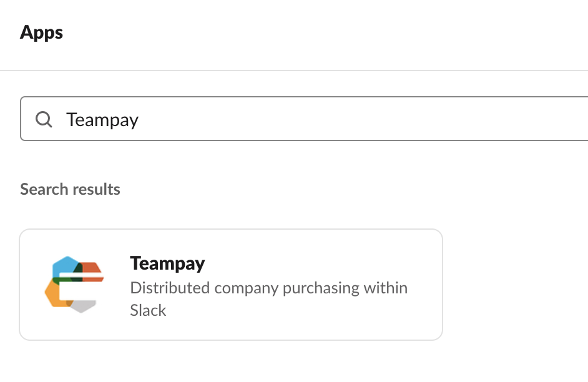
Task: Click the orange segment of the Teampay logo
Action: click(x=92, y=268)
